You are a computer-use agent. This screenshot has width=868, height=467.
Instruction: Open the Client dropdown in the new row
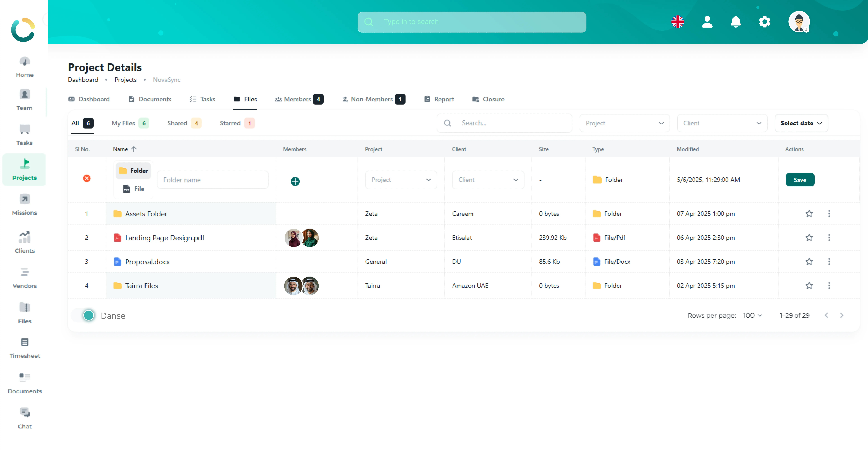(x=488, y=180)
